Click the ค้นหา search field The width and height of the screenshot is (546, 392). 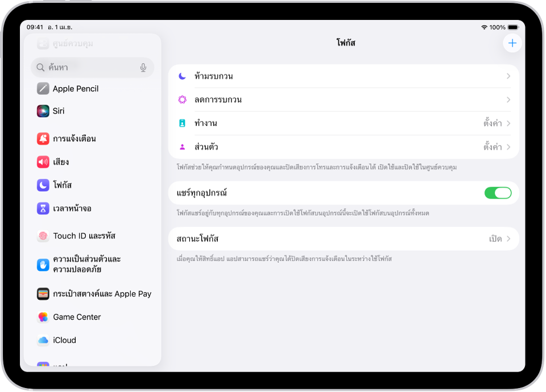pyautogui.click(x=85, y=68)
